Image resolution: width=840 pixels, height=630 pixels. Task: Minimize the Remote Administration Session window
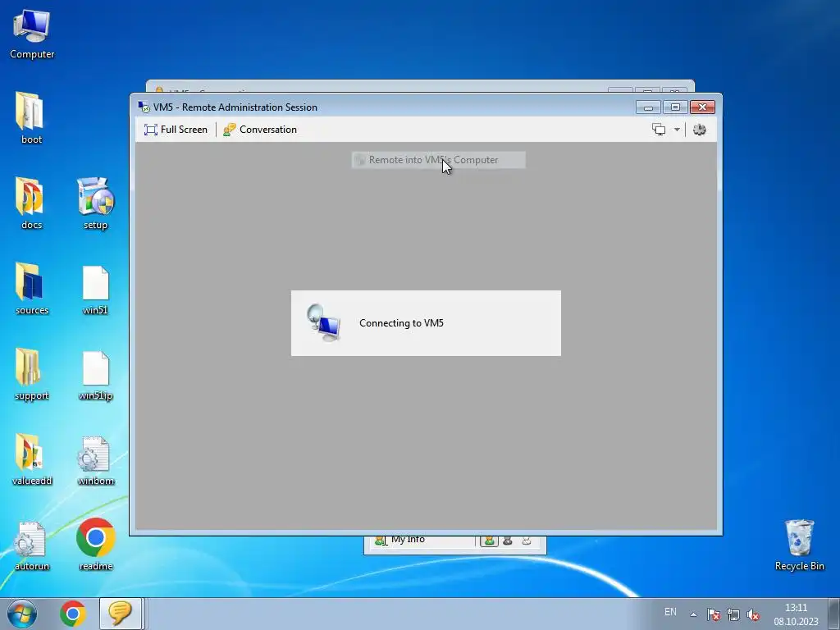click(x=648, y=107)
